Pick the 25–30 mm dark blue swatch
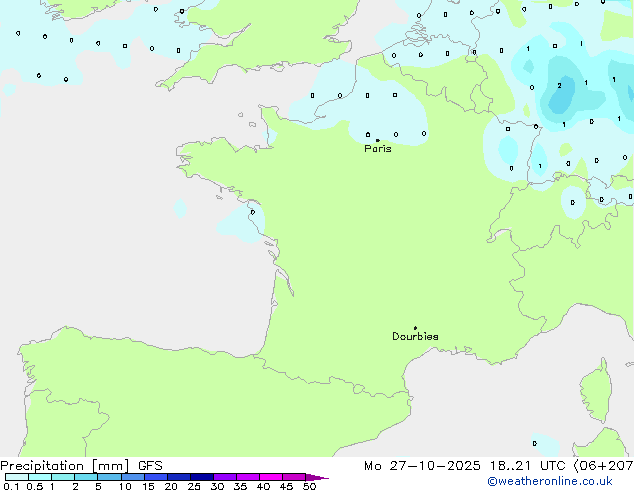The height and width of the screenshot is (490, 634). 202,477
